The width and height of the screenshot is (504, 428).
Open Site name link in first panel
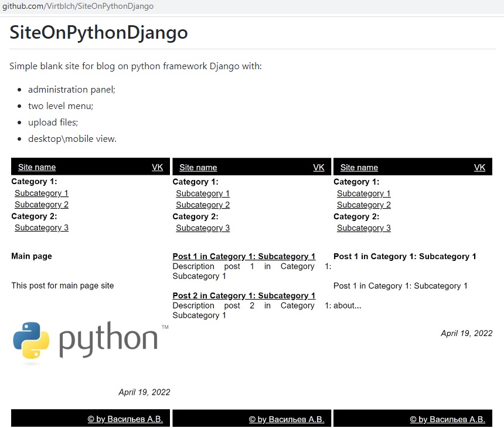click(x=37, y=167)
